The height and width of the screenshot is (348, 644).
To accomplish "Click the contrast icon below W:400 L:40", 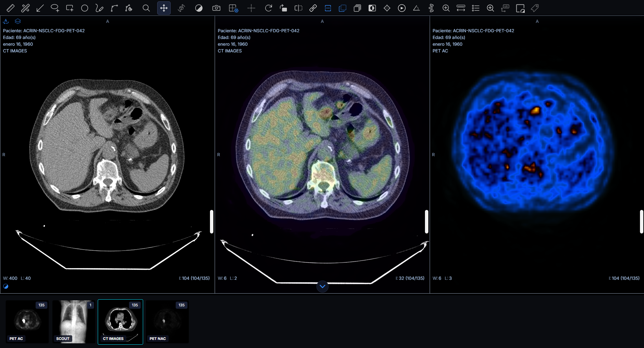I will coord(6,286).
